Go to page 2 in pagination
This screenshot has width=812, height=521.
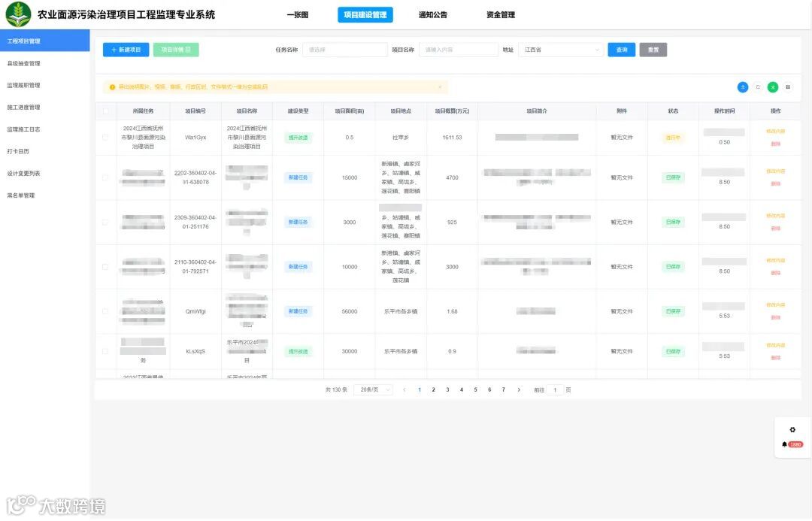pyautogui.click(x=434, y=390)
